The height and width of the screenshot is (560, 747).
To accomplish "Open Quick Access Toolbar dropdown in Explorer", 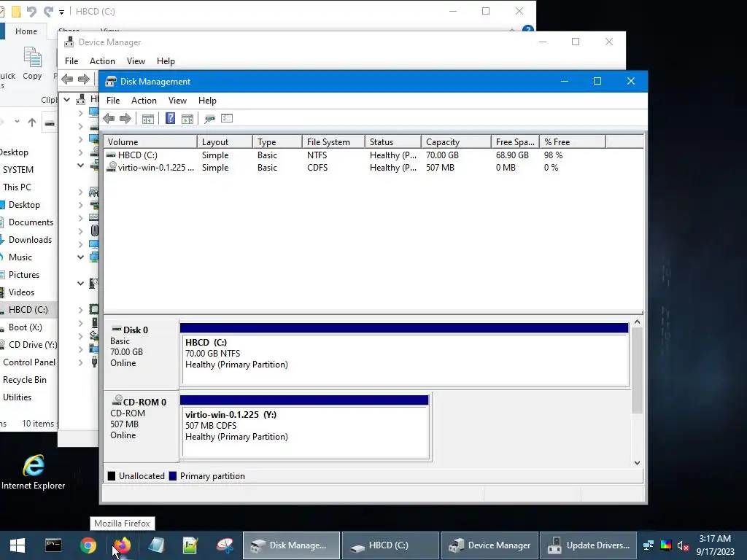I will click(x=61, y=12).
